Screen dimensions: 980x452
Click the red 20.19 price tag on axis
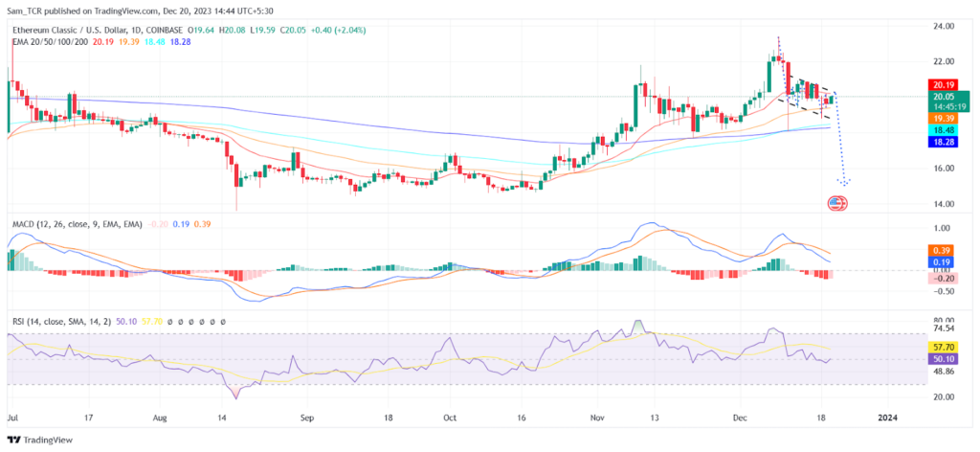[943, 84]
